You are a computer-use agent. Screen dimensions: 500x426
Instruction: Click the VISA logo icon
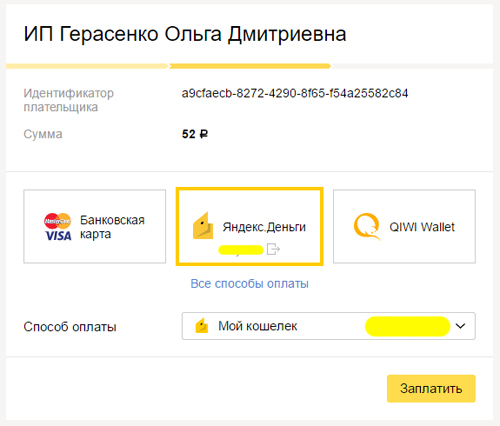(x=58, y=236)
